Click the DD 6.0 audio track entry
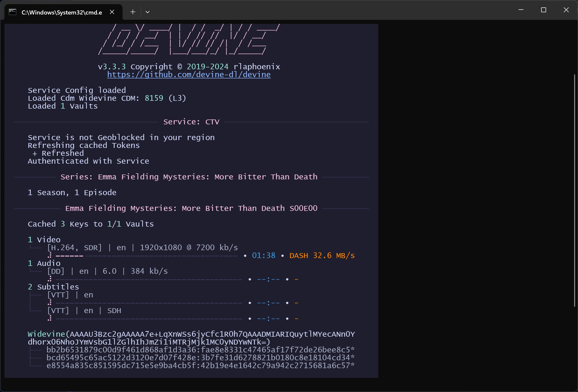Viewport: 578px width, 392px height. coord(107,271)
